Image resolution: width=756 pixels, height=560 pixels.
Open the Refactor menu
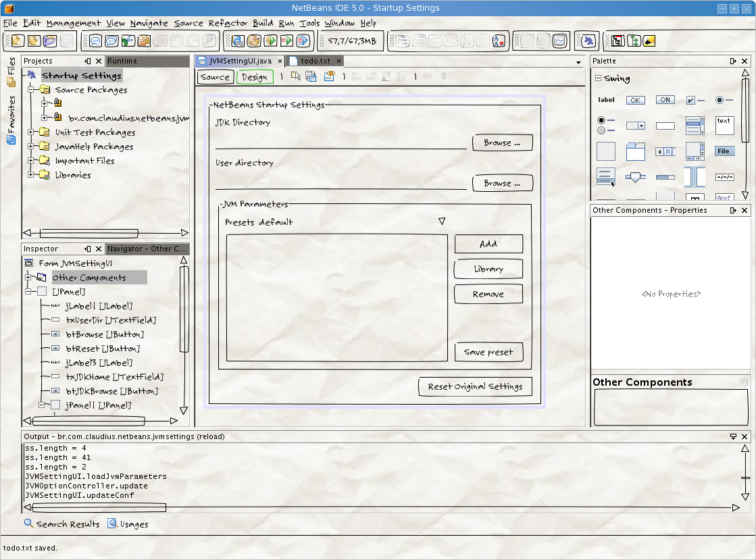click(228, 23)
